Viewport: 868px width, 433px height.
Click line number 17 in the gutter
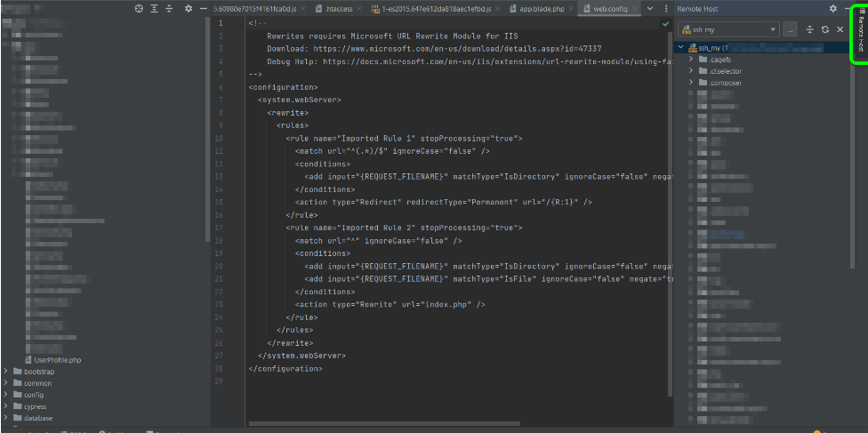click(x=221, y=228)
